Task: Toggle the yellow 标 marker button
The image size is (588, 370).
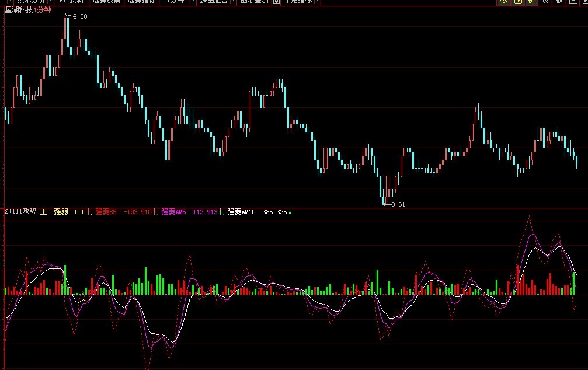Action: [503, 2]
